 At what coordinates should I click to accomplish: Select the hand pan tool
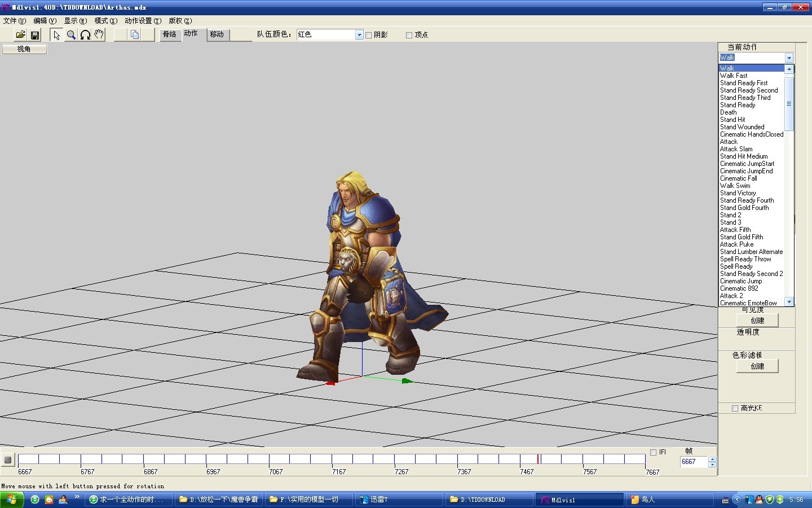[99, 35]
